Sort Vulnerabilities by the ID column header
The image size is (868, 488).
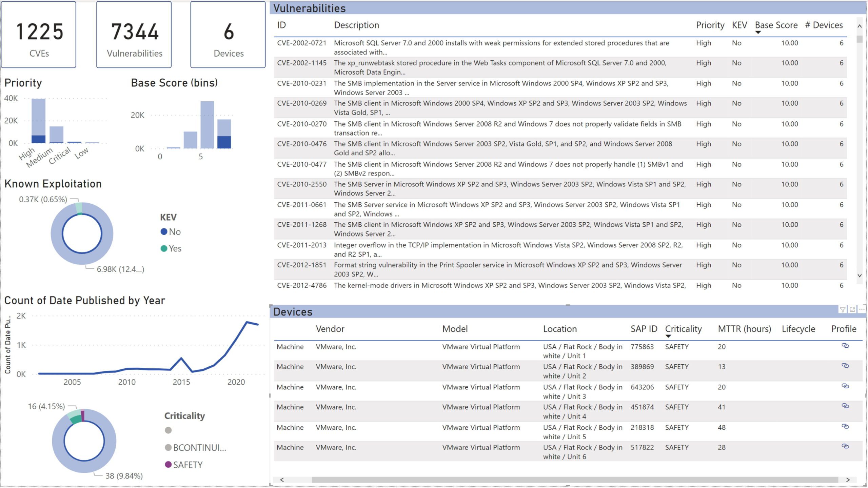coord(281,25)
